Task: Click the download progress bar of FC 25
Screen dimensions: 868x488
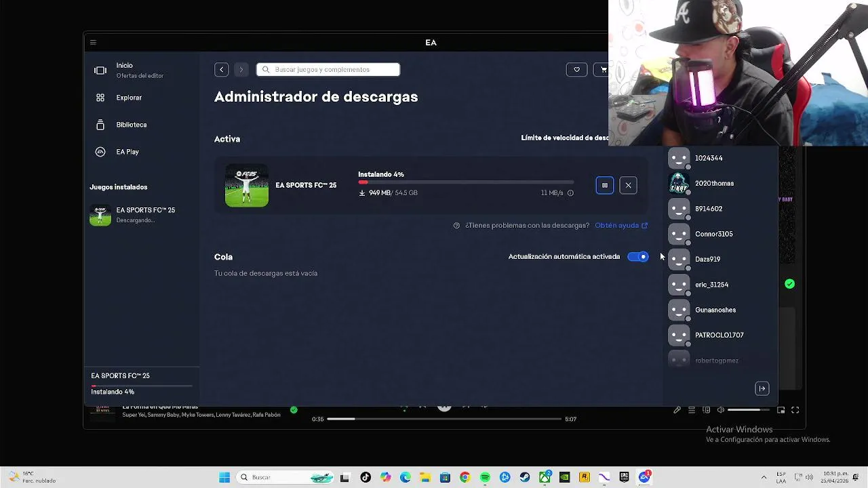Action: (466, 182)
